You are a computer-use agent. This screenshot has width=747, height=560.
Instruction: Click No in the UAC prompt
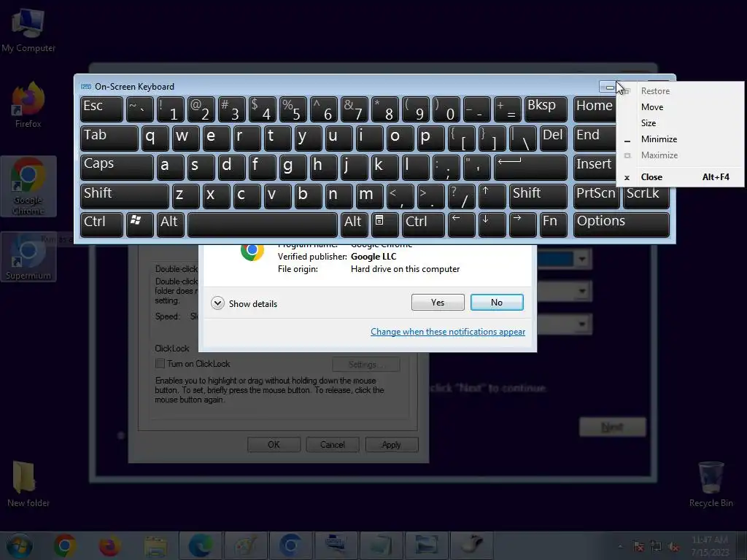point(497,303)
